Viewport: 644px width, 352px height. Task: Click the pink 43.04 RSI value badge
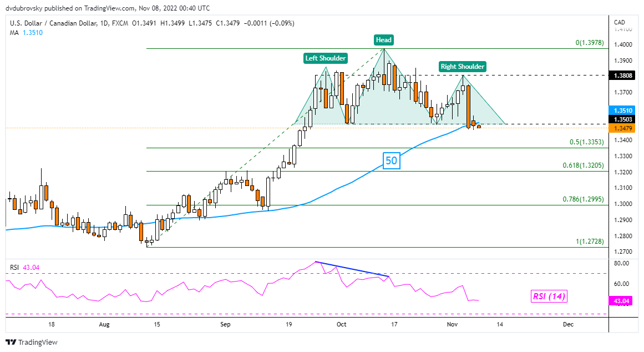(x=622, y=300)
